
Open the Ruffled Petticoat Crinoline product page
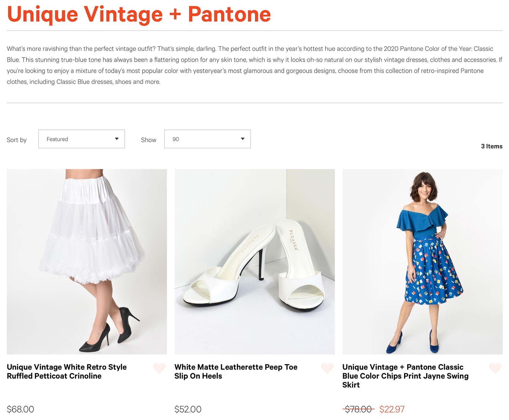tap(66, 371)
